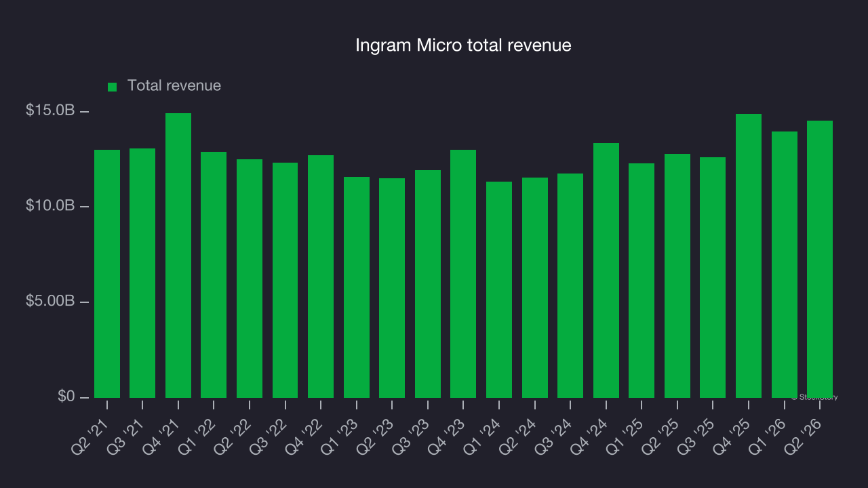Select the Q4 '22 revenue bar
This screenshot has height=488, width=868.
coord(321,277)
